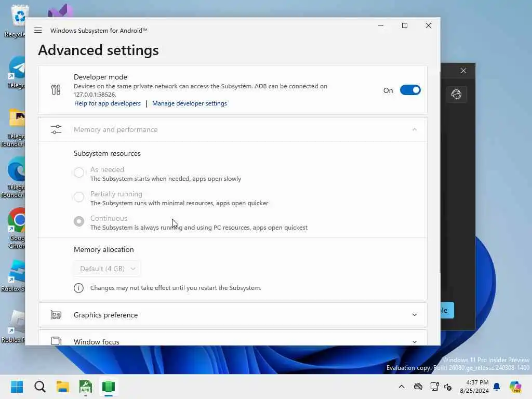This screenshot has height=399, width=532.
Task: Show hidden system tray icons
Action: [x=402, y=387]
